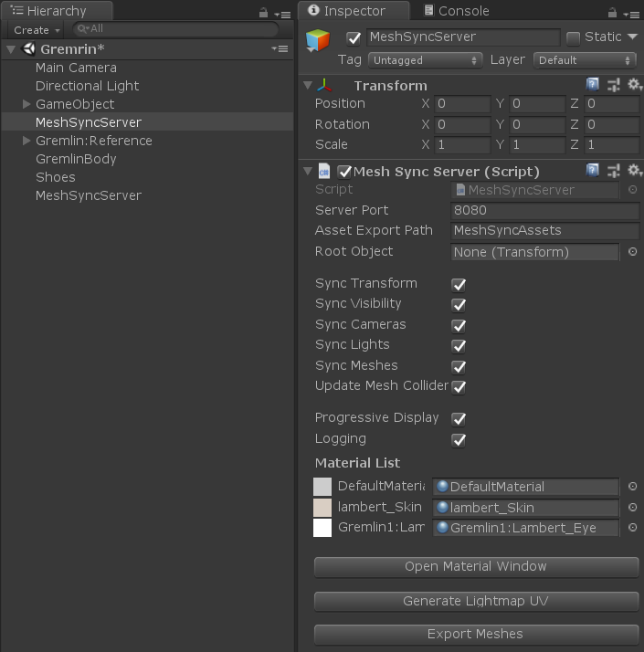Click DefaultMaterial object picker circle
This screenshot has height=652, width=644.
click(632, 486)
